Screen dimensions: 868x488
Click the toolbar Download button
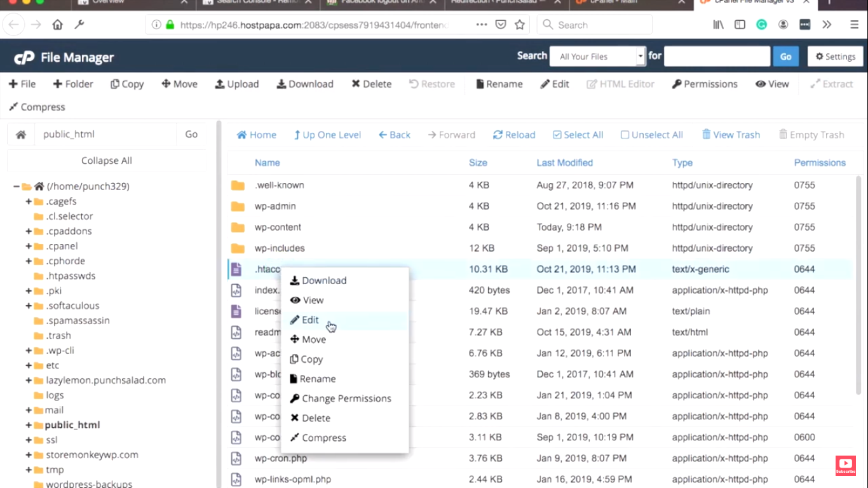305,84
